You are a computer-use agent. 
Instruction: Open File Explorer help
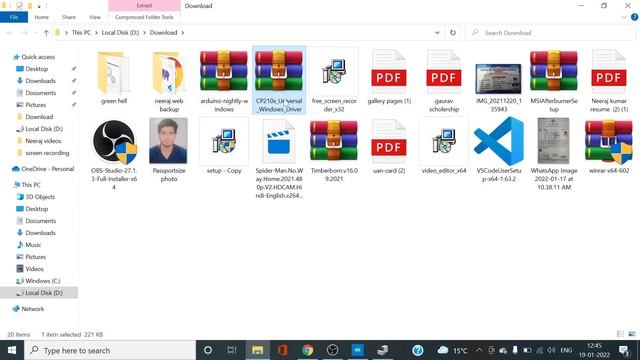[634, 17]
